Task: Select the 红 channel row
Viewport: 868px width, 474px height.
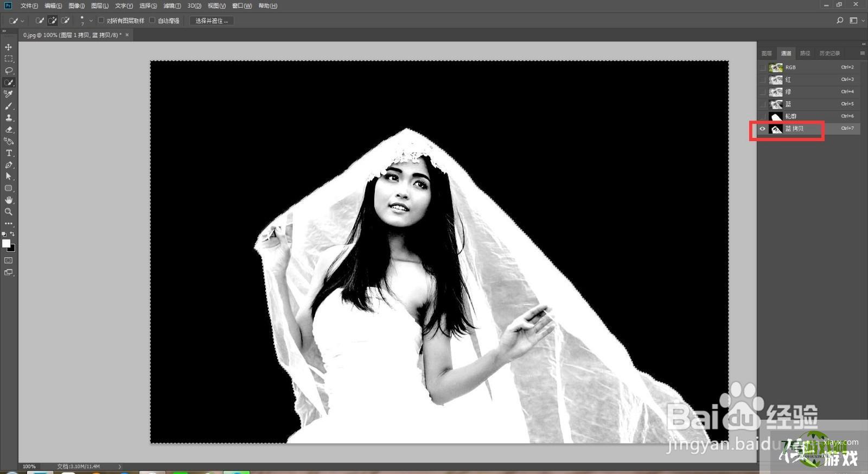Action: pos(809,80)
